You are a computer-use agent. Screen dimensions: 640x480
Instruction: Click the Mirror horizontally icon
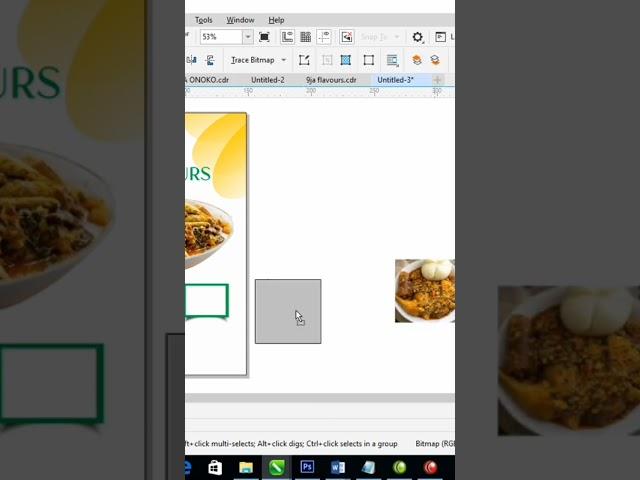coord(191,60)
